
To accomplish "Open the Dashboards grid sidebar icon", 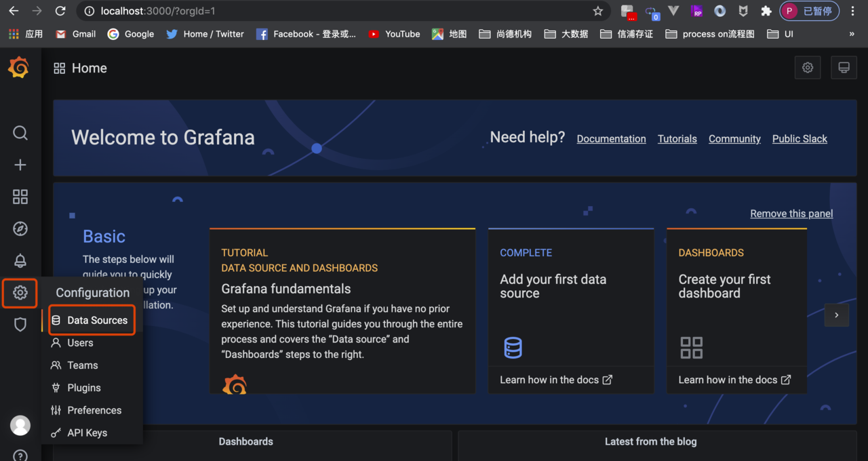I will (20, 197).
